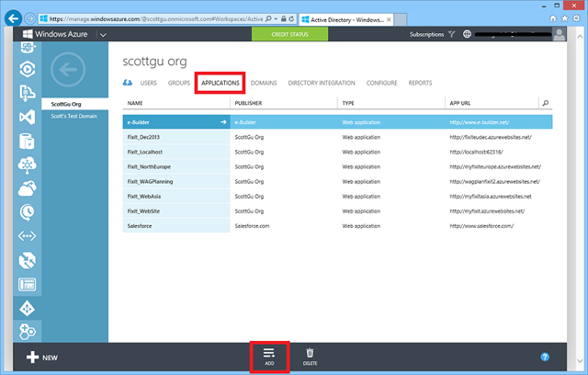Open the double-cloud sidebar icon

(27, 188)
